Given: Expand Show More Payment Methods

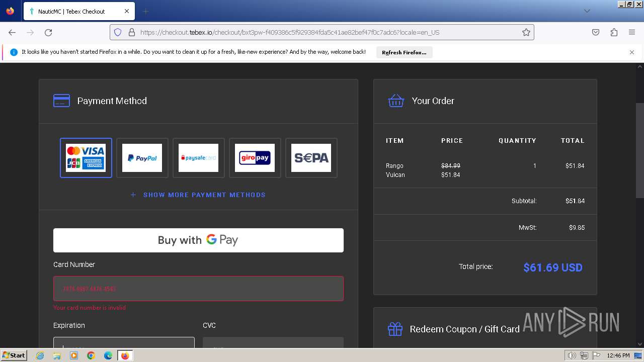Looking at the screenshot, I should coord(198,195).
